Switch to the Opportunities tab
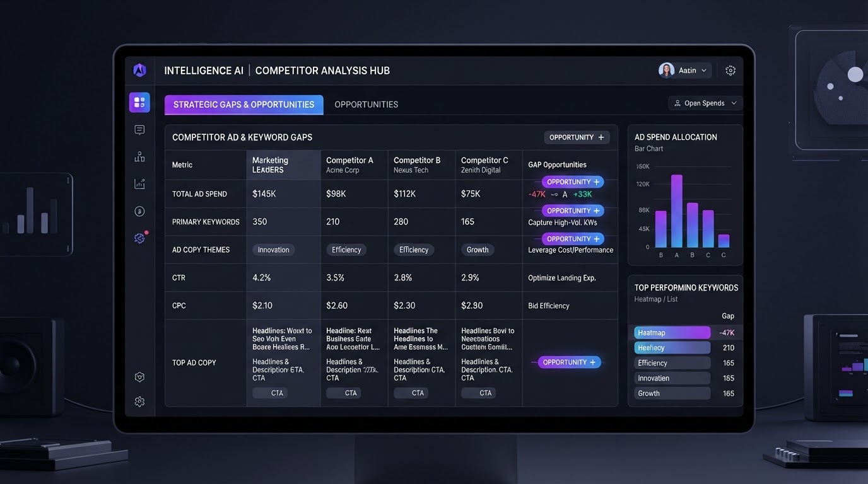Screen dimensions: 868x484 pos(367,105)
